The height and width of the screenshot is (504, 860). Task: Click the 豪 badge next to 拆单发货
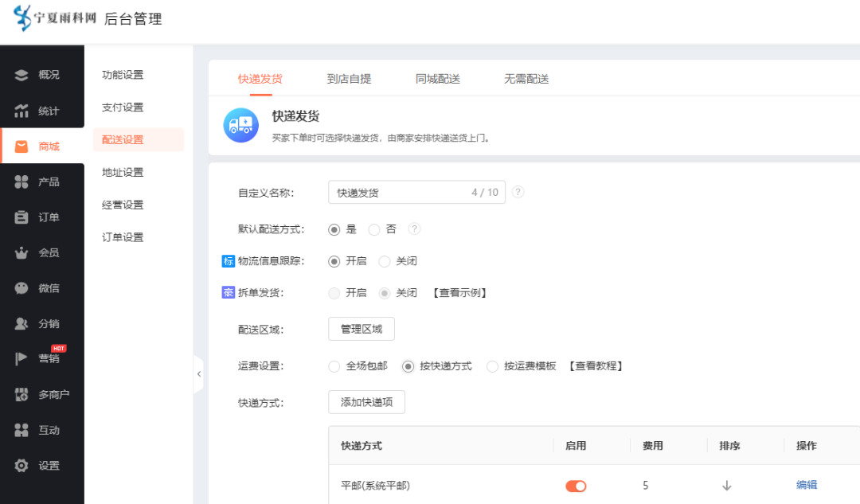coord(229,292)
